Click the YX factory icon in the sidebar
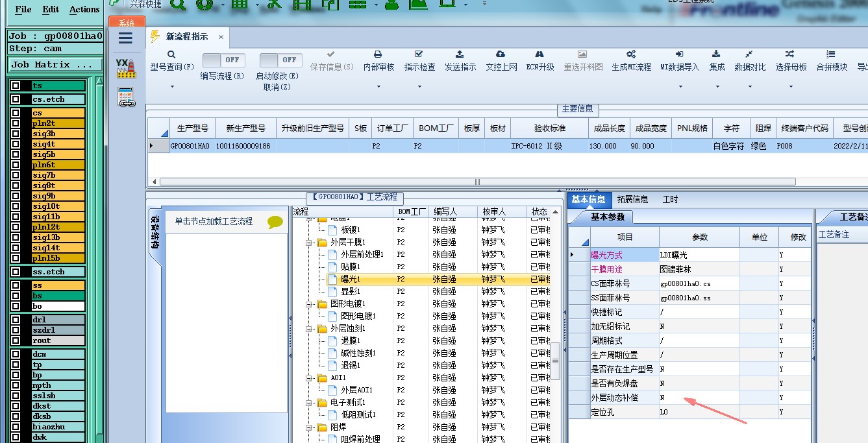 (125, 68)
